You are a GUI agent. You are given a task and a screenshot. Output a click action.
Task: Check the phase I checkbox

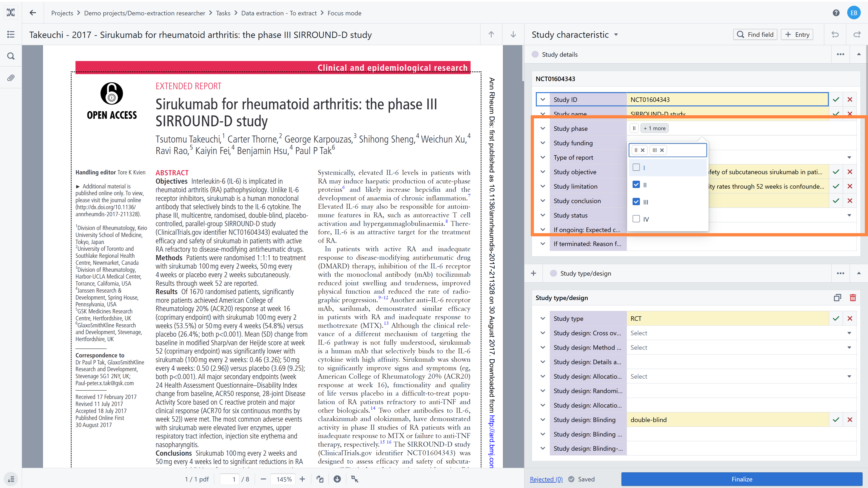636,167
